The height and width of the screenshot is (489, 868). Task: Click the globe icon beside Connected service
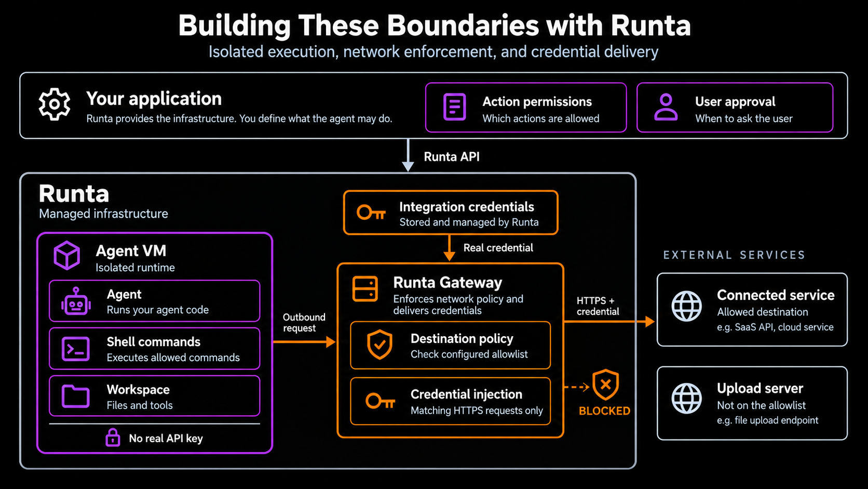(x=686, y=306)
